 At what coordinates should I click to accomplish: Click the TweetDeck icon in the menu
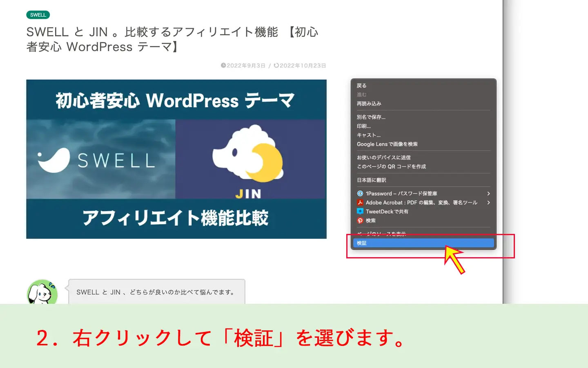click(x=360, y=212)
